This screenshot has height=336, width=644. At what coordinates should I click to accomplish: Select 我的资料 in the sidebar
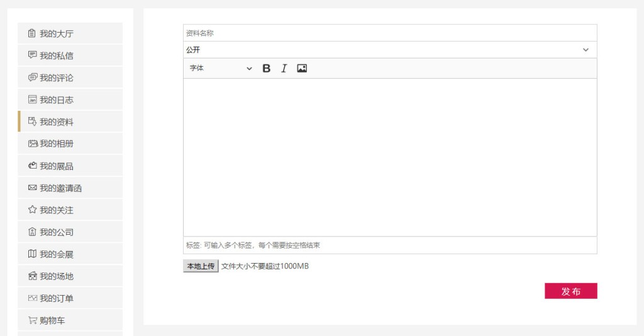[70, 121]
